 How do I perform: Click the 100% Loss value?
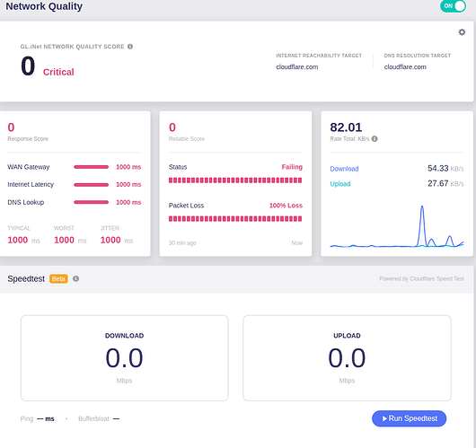pyautogui.click(x=286, y=206)
